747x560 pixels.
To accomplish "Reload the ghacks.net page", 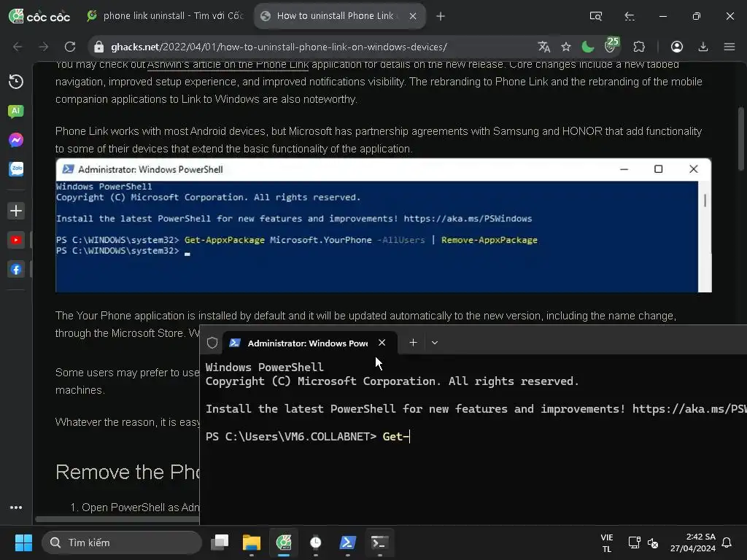I will [x=70, y=47].
